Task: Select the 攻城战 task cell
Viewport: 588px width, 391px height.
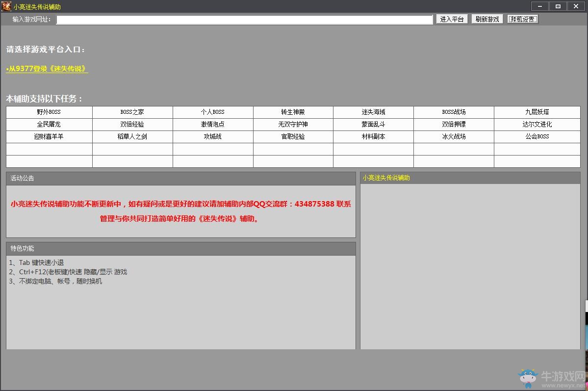Action: click(213, 137)
